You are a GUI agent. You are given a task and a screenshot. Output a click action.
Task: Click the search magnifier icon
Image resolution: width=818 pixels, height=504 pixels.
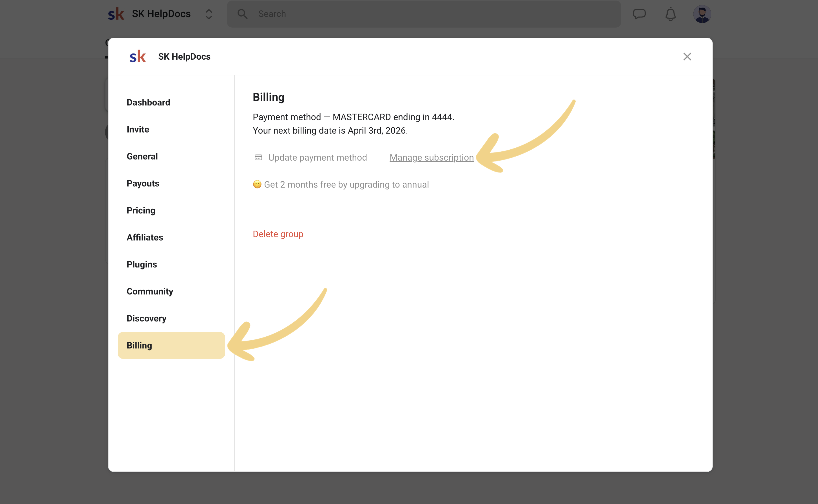tap(242, 14)
